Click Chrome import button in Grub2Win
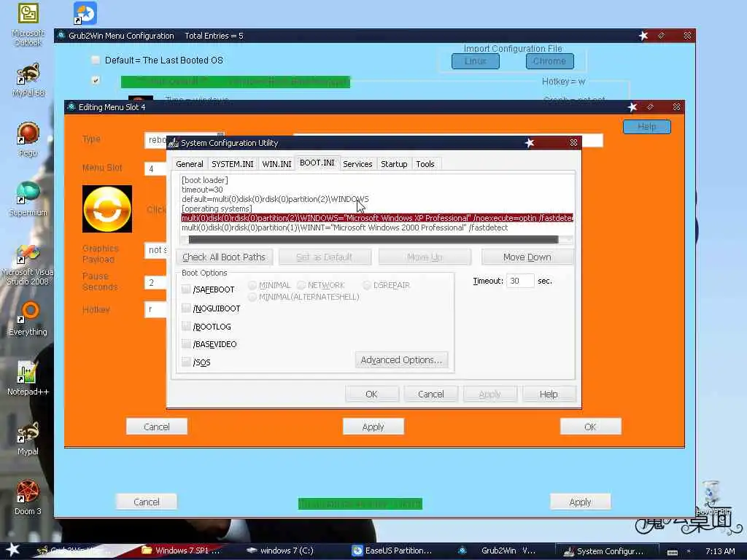 [x=550, y=61]
